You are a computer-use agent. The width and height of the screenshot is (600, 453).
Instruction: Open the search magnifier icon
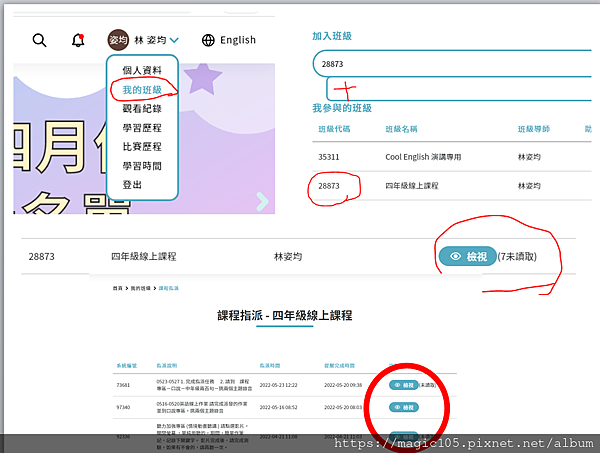pyautogui.click(x=39, y=40)
